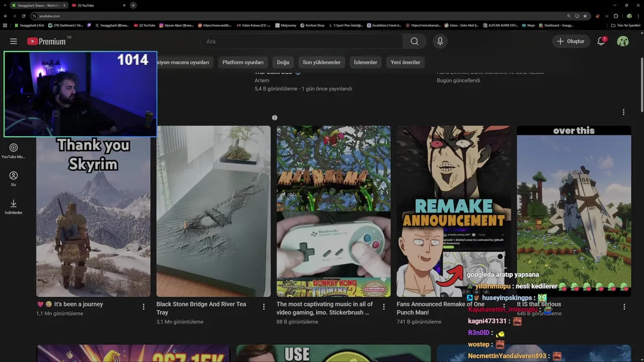This screenshot has width=644, height=362.
Task: Click the Ara search input field
Action: point(302,41)
